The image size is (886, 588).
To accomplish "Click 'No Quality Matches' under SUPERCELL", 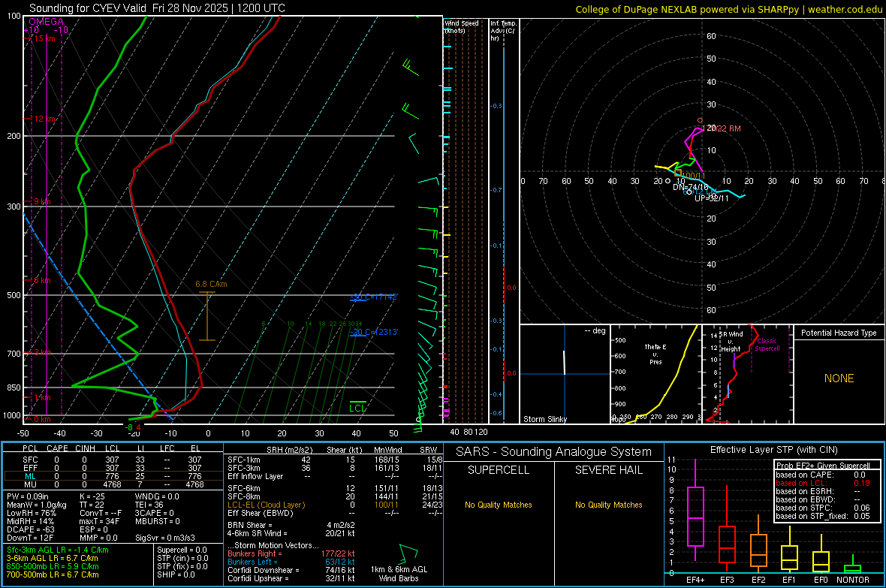I will [499, 505].
